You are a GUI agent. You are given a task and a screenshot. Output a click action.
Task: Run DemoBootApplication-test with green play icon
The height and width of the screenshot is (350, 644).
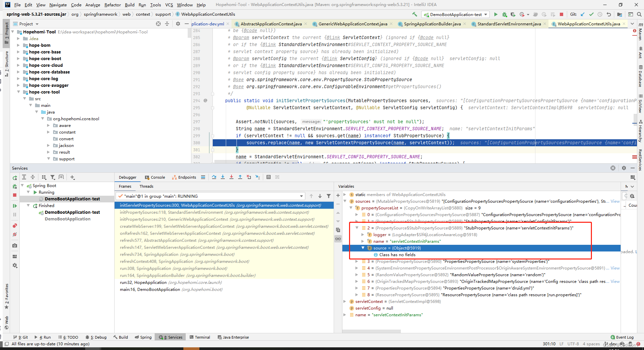coord(496,14)
